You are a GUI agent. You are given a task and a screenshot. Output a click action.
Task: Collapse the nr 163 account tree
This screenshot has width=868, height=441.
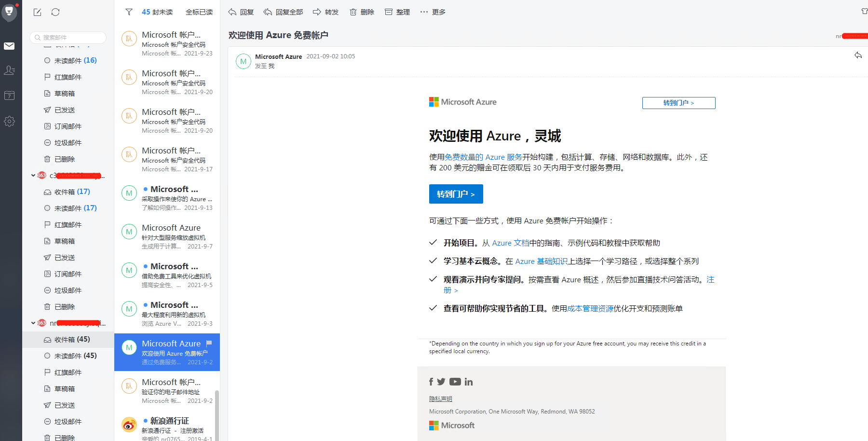(x=33, y=323)
